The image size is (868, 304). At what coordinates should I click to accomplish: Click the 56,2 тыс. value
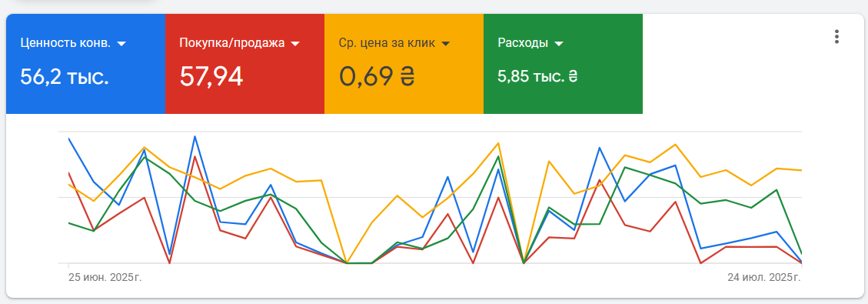[x=65, y=76]
